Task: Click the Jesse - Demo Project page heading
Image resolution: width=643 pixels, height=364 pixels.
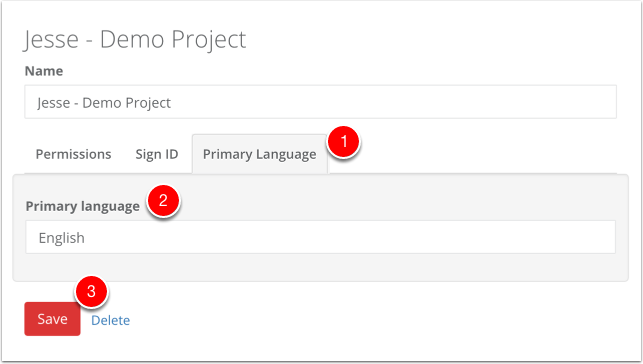Action: pos(135,39)
